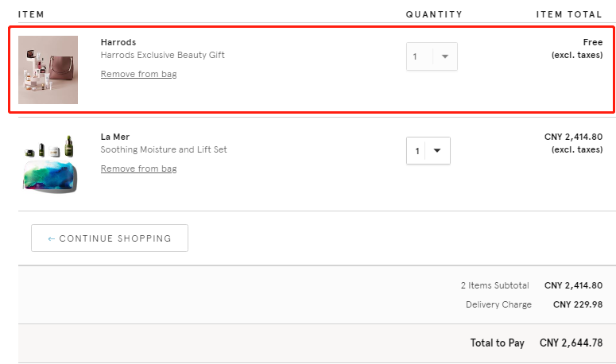Open the La Mer product thumbnail image

(49, 165)
